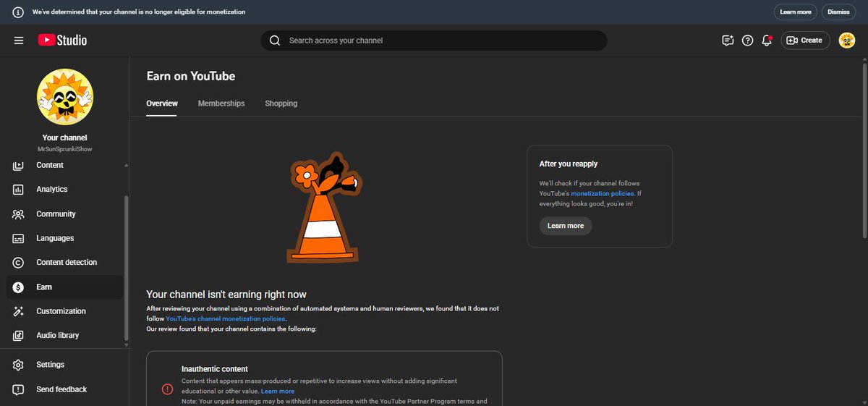
Task: Switch to the Memberships tab
Action: coord(221,103)
